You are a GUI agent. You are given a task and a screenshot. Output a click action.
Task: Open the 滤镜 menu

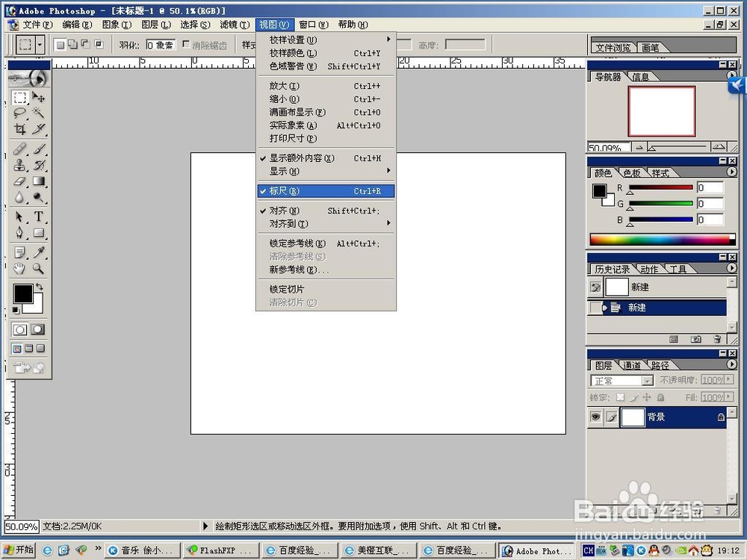tap(235, 25)
